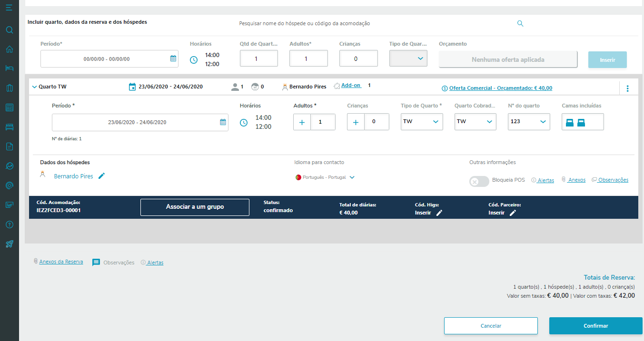Click Associar a um grupo button

tap(195, 207)
